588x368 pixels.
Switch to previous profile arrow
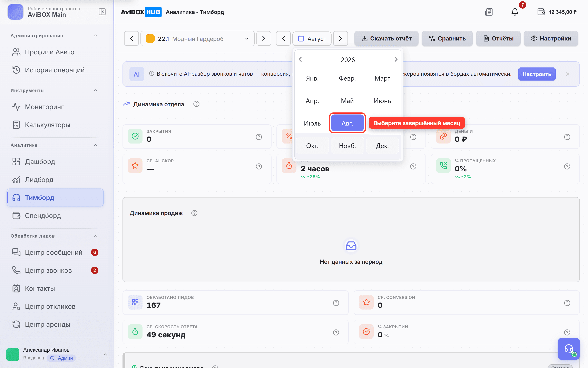[131, 38]
